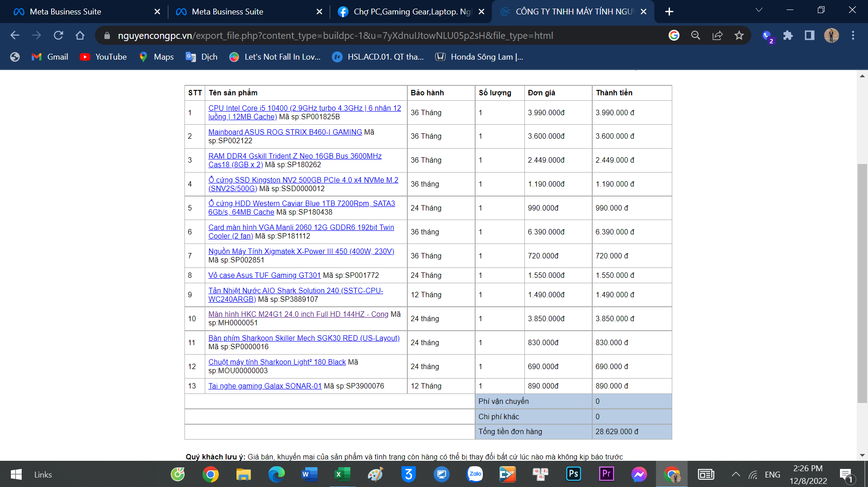Click the Google icon in address bar
868x487 pixels.
tap(674, 35)
